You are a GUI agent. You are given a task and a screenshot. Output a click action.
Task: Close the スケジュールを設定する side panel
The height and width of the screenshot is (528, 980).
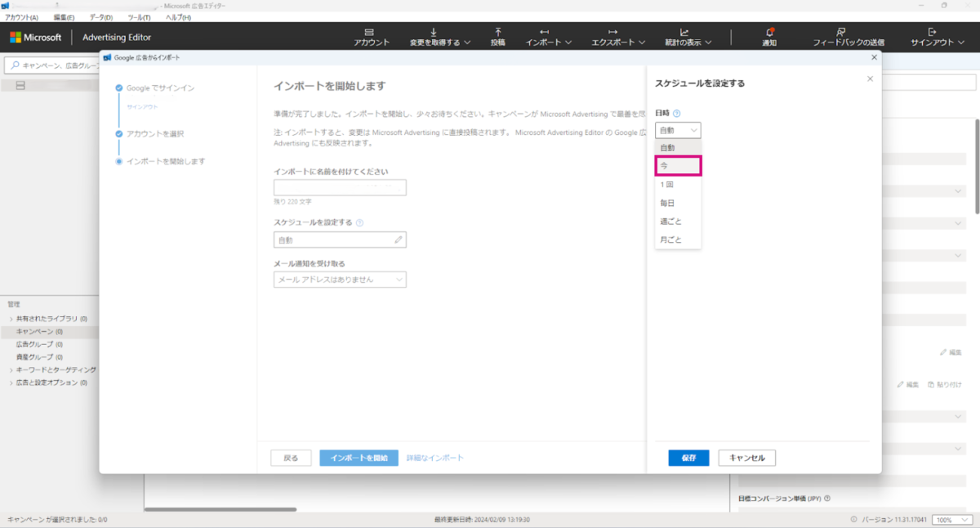870,78
